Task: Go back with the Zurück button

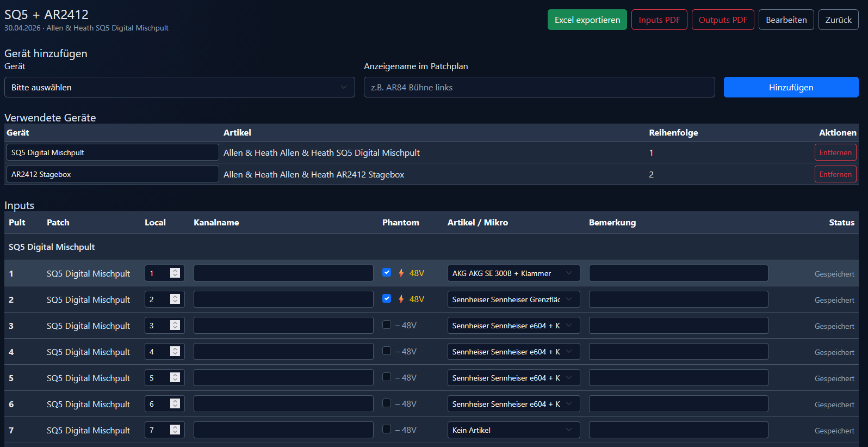Action: [839, 20]
